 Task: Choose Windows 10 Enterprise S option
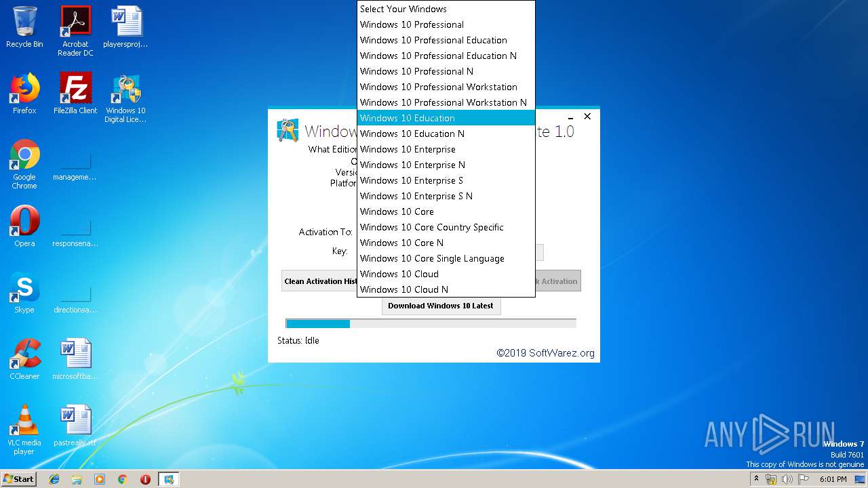(x=446, y=180)
